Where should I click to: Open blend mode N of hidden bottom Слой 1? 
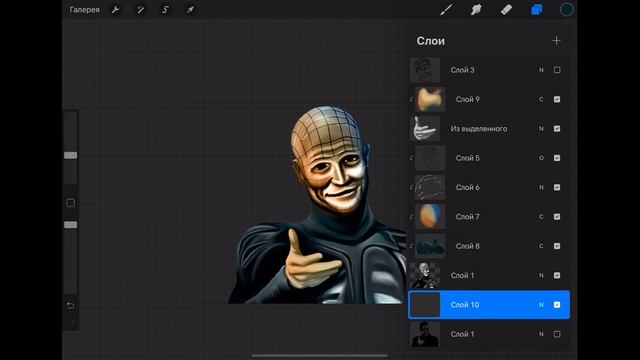(541, 334)
